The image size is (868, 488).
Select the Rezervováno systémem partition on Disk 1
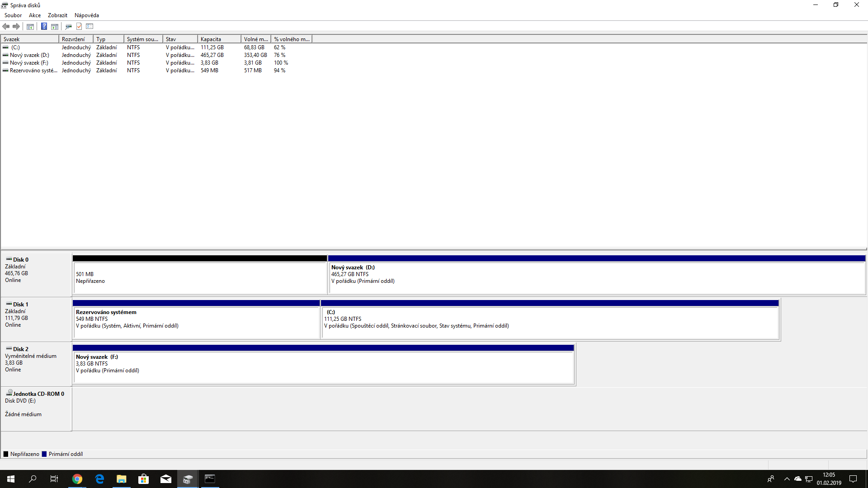pos(196,322)
